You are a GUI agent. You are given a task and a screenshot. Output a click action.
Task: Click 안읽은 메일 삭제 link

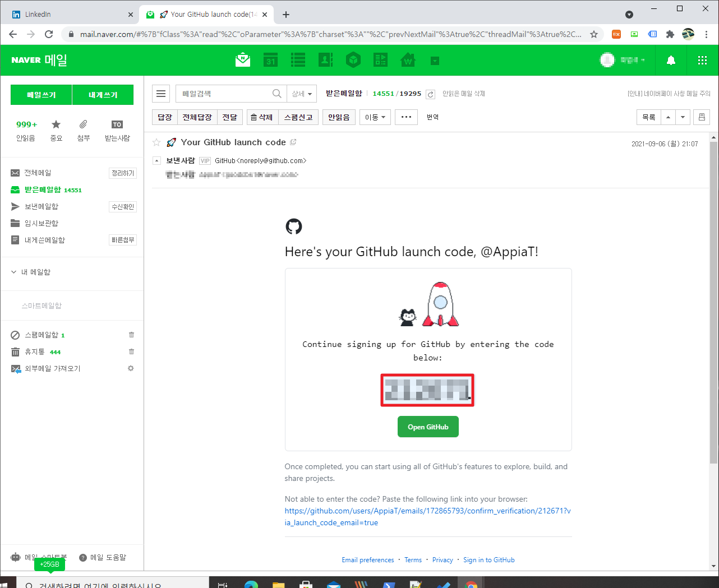tap(464, 94)
